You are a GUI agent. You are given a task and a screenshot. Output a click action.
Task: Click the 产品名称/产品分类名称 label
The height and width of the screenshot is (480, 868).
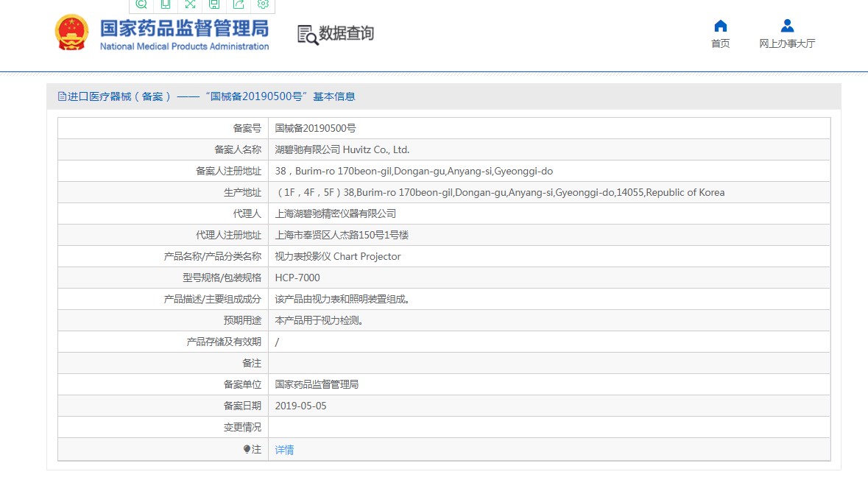(213, 256)
